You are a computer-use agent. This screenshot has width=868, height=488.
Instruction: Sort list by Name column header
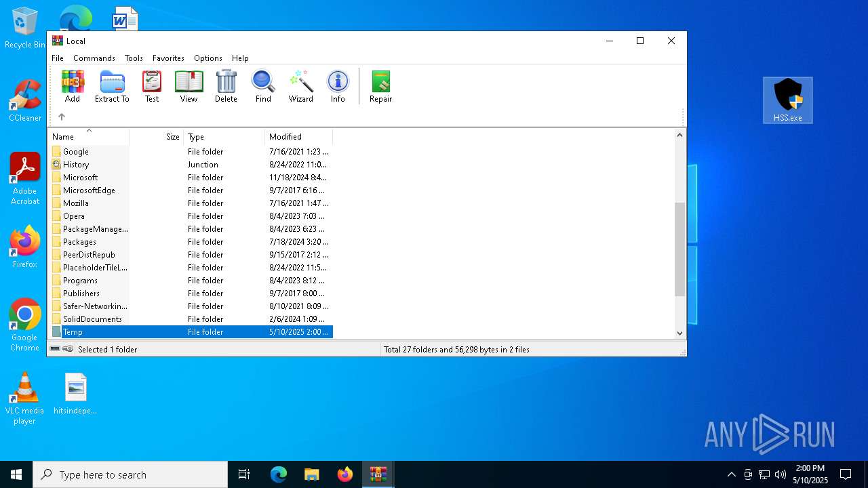88,136
